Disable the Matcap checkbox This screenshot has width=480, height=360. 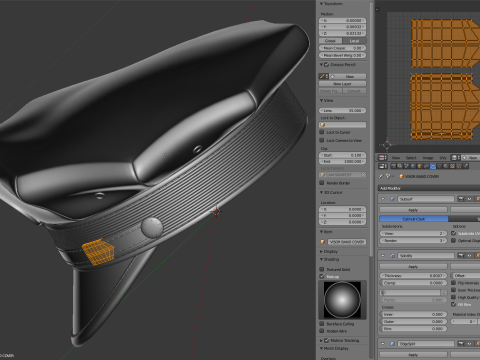coord(322,276)
